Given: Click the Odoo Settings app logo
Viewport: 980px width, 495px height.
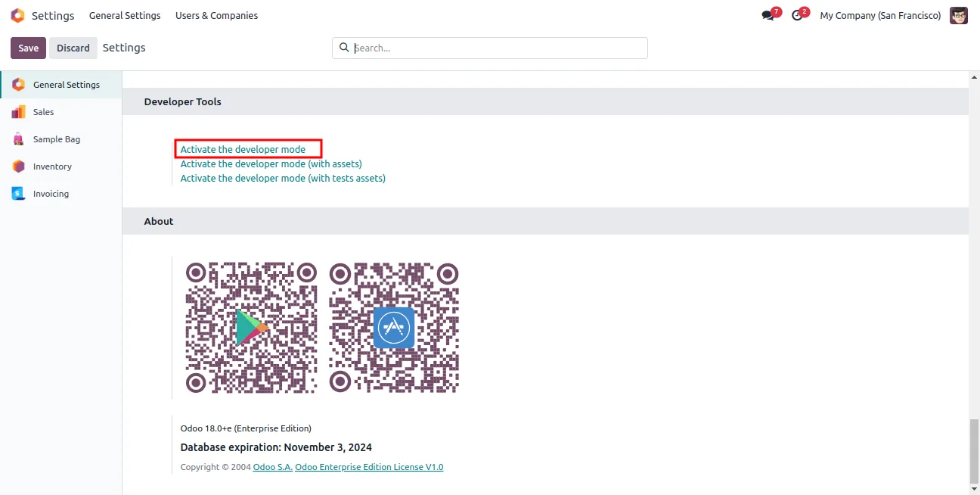Looking at the screenshot, I should pyautogui.click(x=17, y=15).
